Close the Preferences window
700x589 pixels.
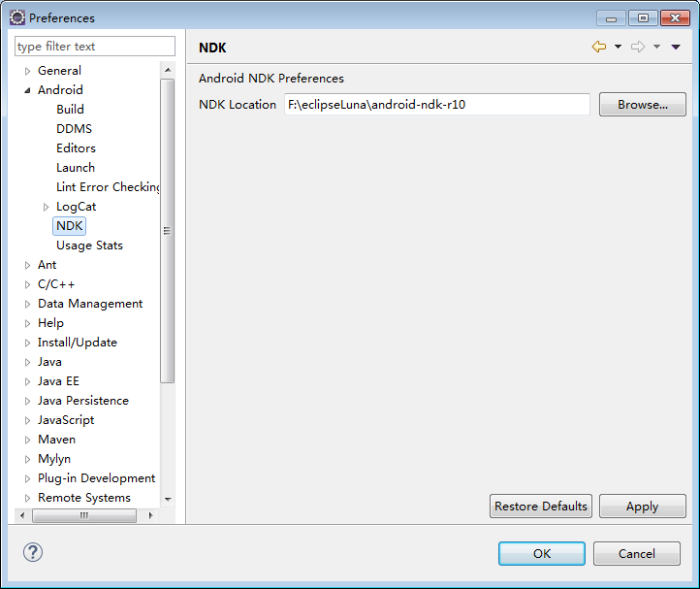click(x=675, y=18)
